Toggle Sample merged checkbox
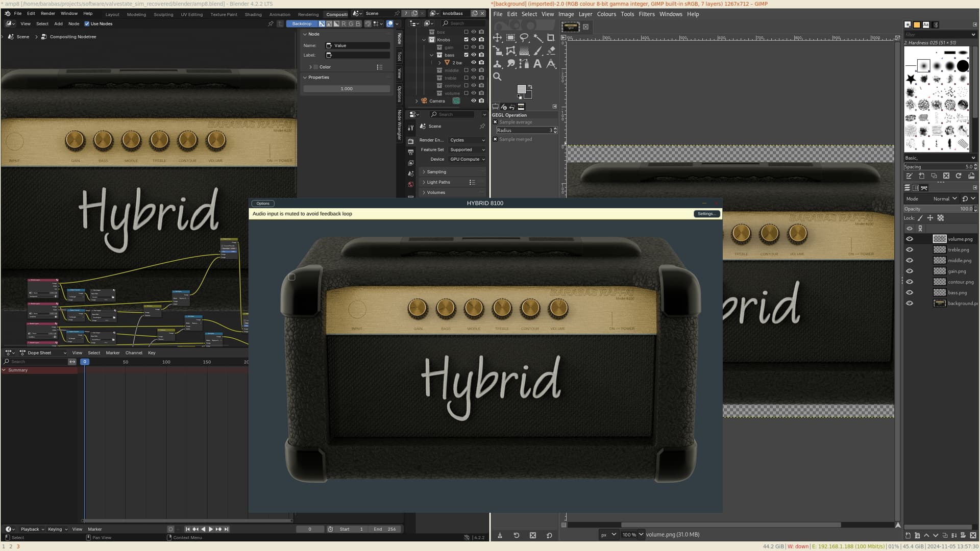This screenshot has width=980, height=551. click(495, 139)
